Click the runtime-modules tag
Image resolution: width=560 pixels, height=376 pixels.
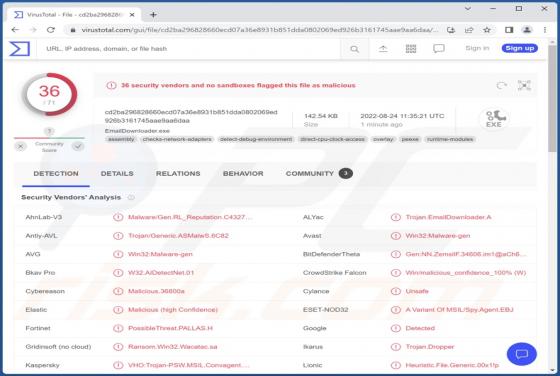click(x=450, y=139)
